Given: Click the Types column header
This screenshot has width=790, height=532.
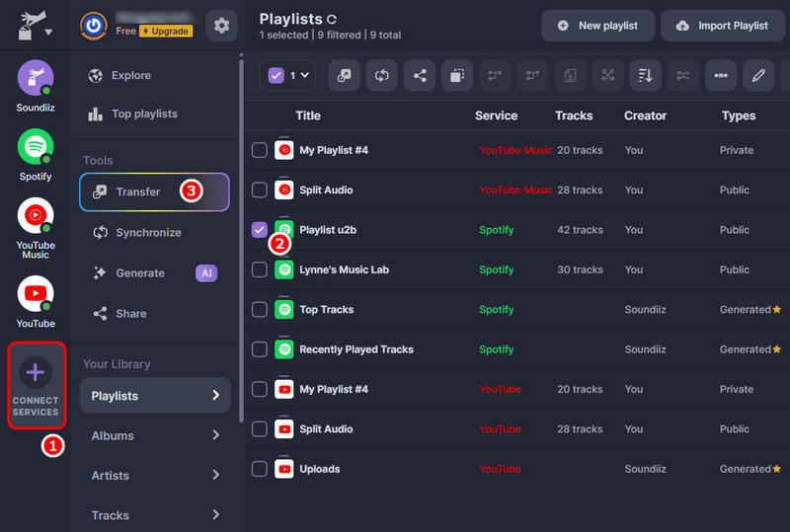Looking at the screenshot, I should pyautogui.click(x=739, y=115).
